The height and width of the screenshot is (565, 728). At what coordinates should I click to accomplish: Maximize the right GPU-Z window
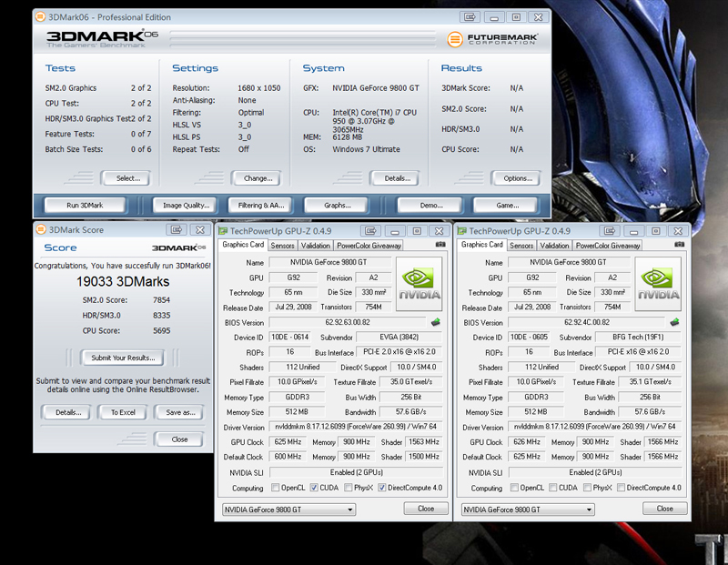(656, 231)
